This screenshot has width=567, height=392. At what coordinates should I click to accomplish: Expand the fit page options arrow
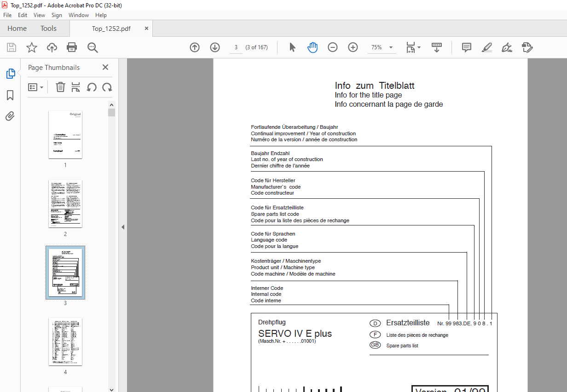coord(419,47)
